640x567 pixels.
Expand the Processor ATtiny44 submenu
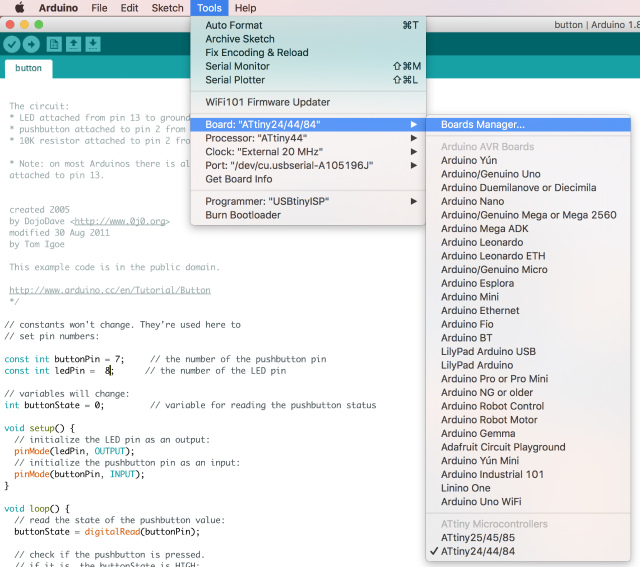[308, 138]
